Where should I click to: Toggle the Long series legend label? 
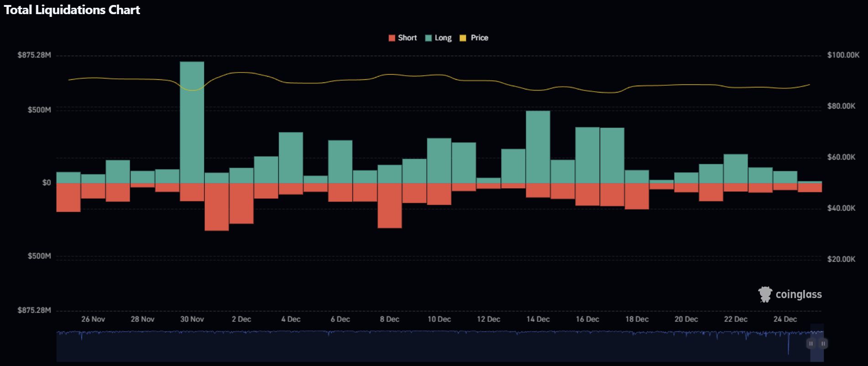[x=443, y=38]
